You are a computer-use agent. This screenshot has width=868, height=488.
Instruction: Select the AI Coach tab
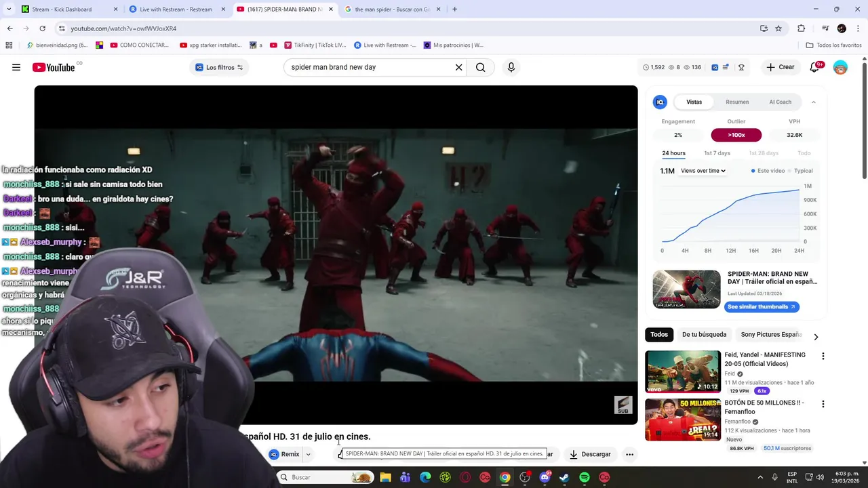pos(780,102)
